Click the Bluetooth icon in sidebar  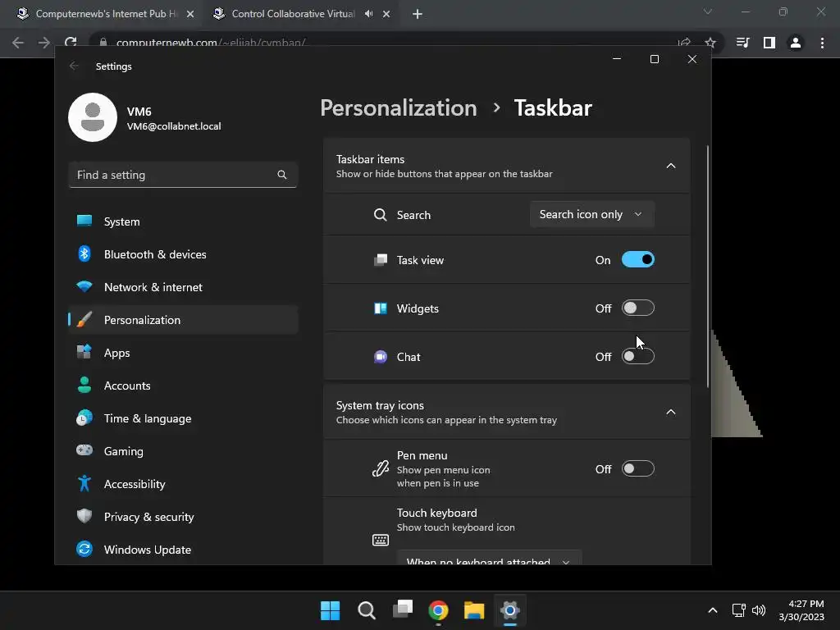click(x=84, y=253)
